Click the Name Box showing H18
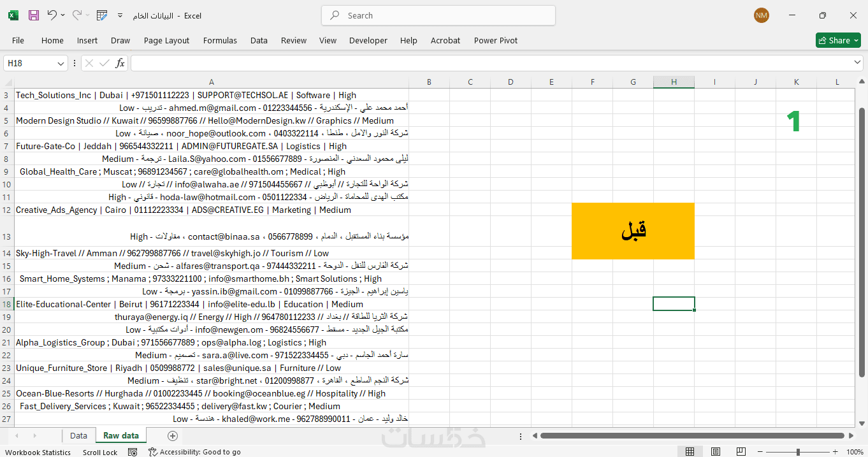Image resolution: width=868 pixels, height=457 pixels. coord(30,63)
